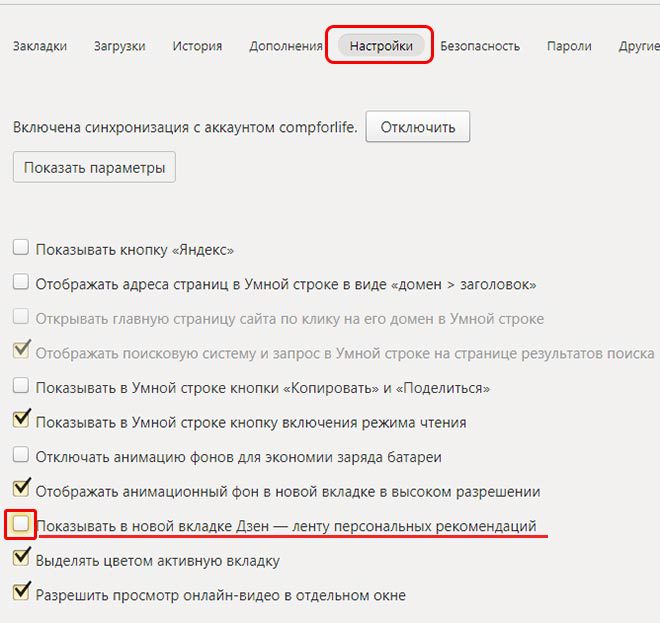Viewport: 660px width, 623px height.
Task: Click the Показать параметры button
Action: point(94,167)
